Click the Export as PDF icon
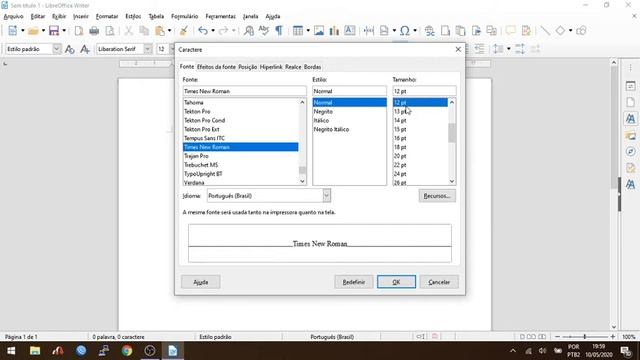The image size is (640, 360). click(79, 31)
